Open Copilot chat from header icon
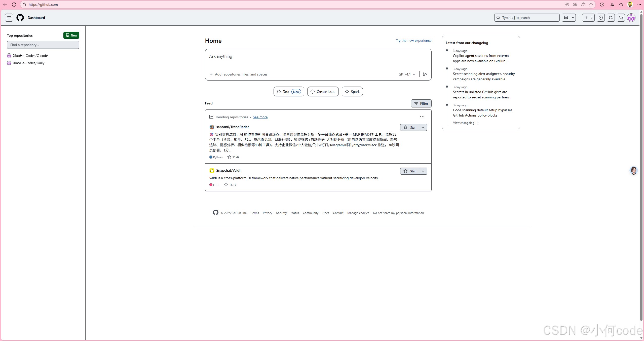 566,18
